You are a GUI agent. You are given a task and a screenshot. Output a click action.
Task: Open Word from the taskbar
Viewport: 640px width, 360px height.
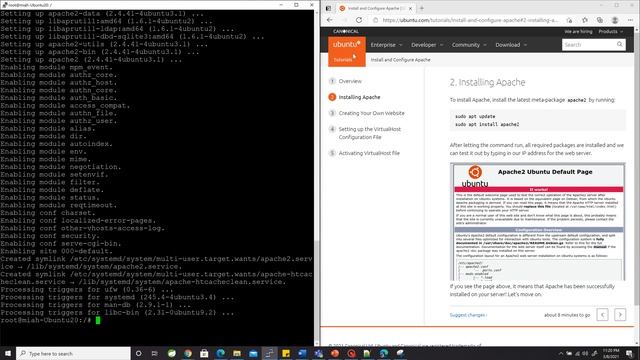coord(302,353)
